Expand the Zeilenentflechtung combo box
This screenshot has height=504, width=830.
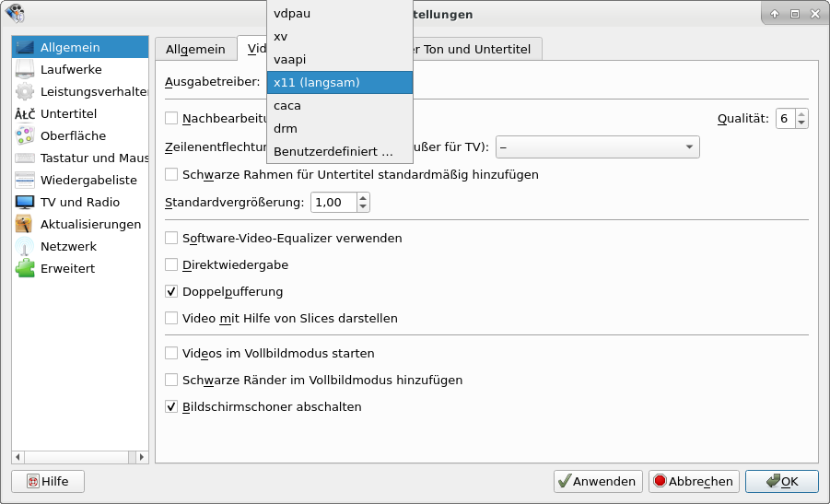[x=597, y=147]
